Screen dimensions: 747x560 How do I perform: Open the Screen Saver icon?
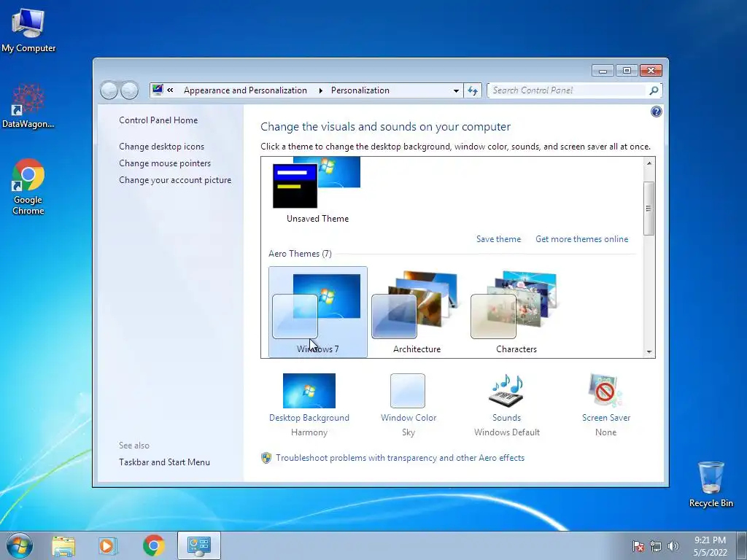[605, 391]
